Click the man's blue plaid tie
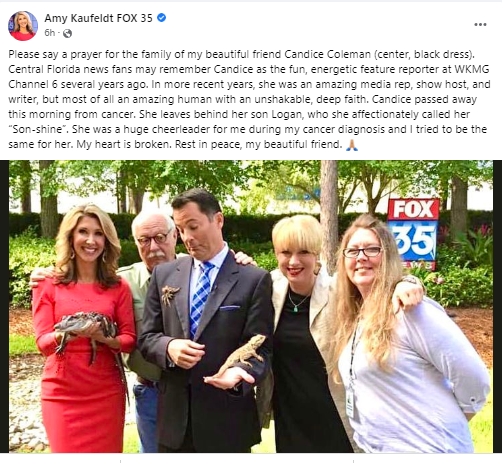 coord(200,297)
